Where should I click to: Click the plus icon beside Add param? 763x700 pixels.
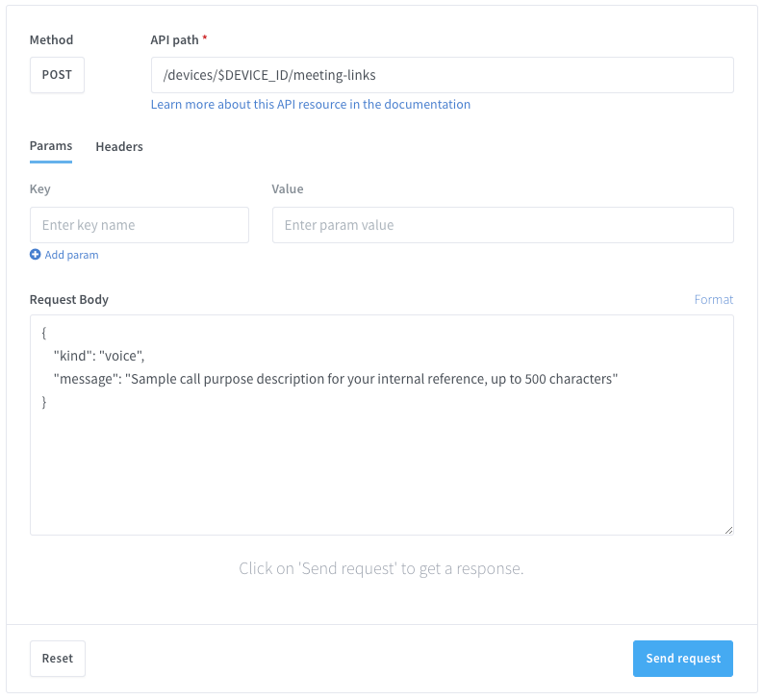click(x=36, y=255)
